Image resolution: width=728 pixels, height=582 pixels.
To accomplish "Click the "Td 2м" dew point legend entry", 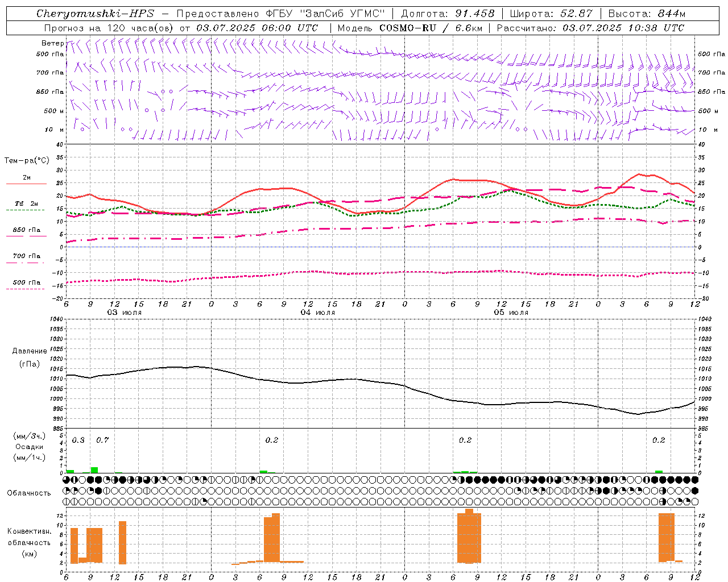I will pos(26,203).
